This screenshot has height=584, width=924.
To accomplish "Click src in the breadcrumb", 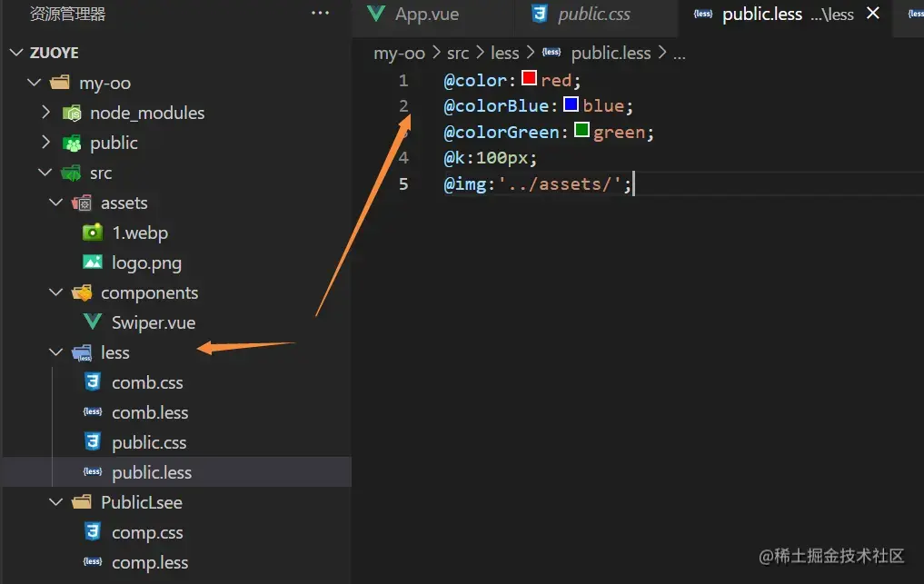I will click(458, 53).
